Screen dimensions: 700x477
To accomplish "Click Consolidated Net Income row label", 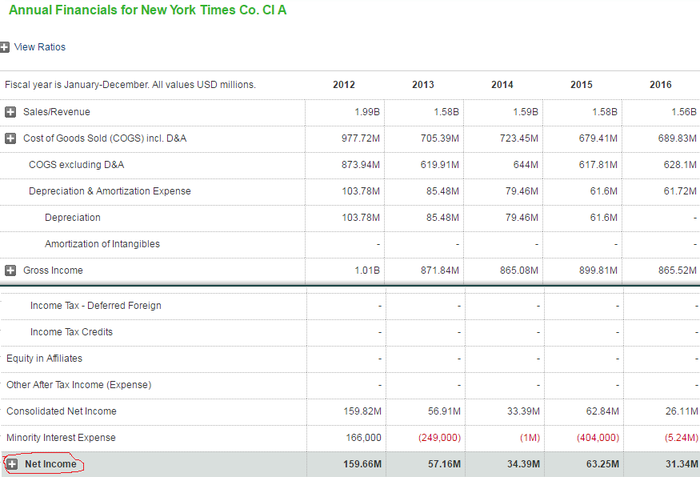I will coord(61,411).
